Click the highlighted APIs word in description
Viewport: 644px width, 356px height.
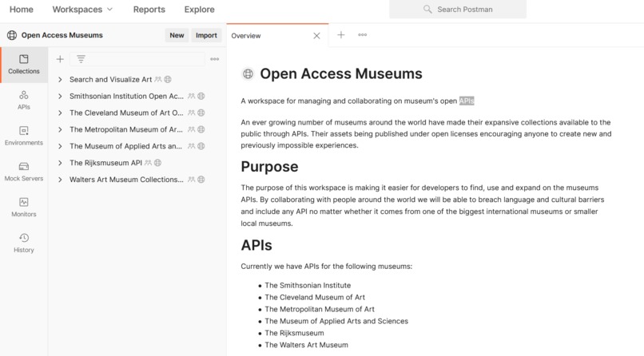pos(467,101)
